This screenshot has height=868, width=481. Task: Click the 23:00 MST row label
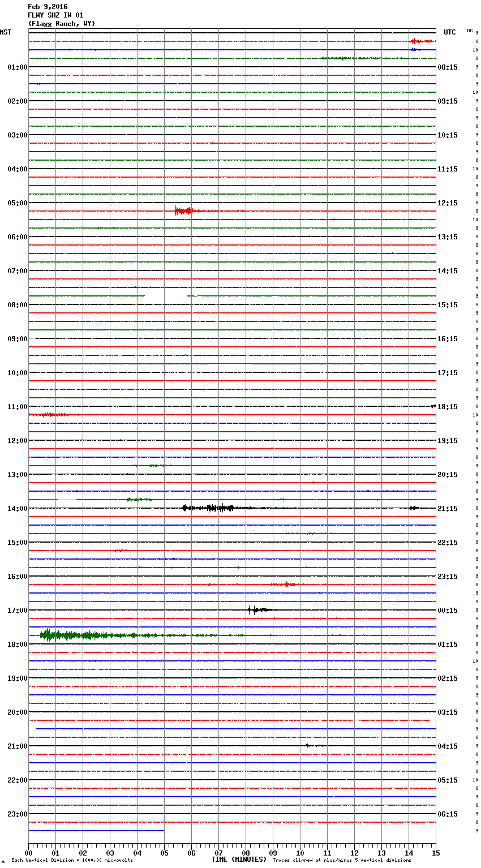pos(18,814)
